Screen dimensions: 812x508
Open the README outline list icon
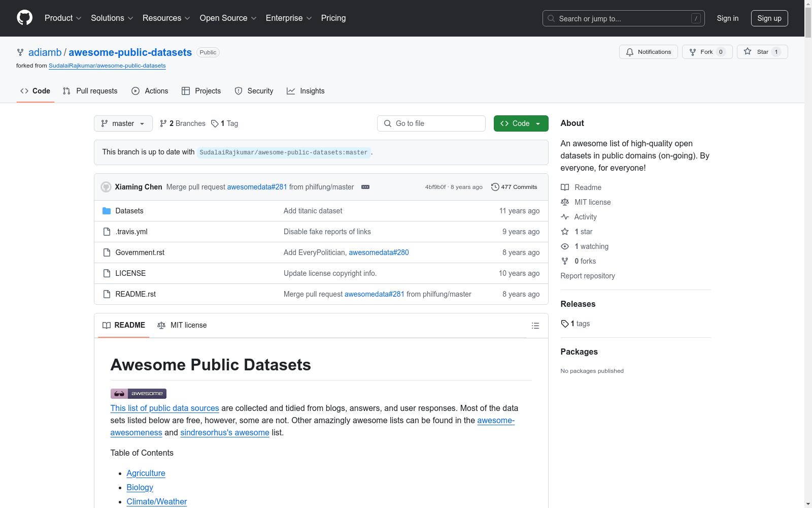click(x=535, y=326)
